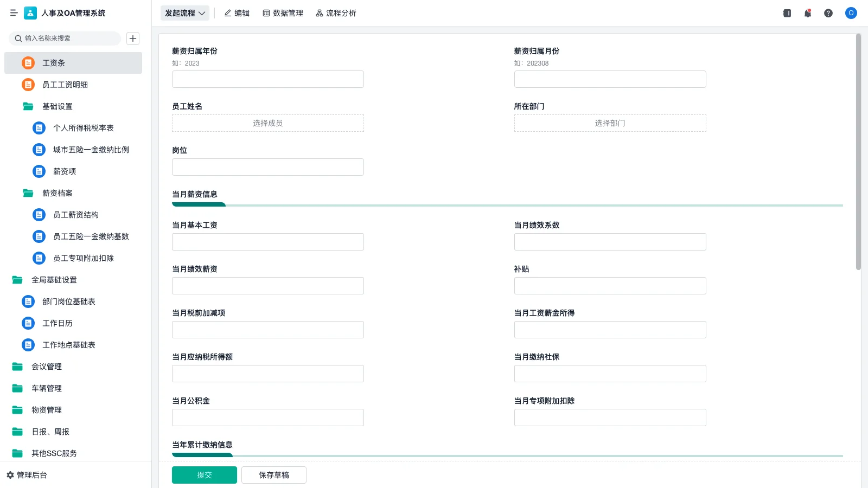This screenshot has height=488, width=868.
Task: Collapse the 基础设置 folder
Action: click(28, 106)
